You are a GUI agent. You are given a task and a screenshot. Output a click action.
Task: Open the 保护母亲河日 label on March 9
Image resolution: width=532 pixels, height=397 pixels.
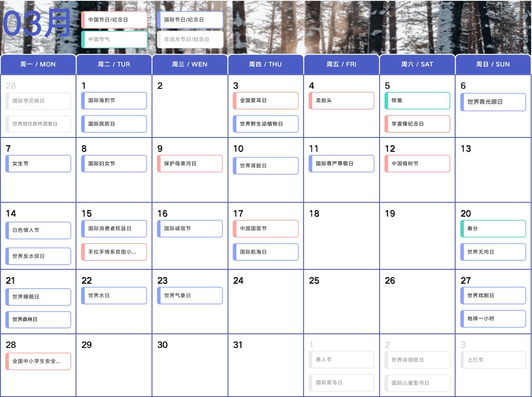(190, 163)
